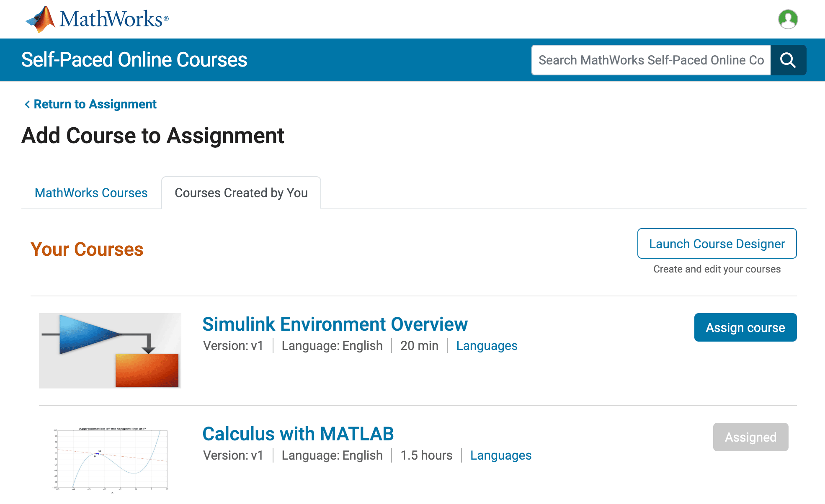Click the Simulink course thumbnail image
This screenshot has height=504, width=825.
pos(110,351)
